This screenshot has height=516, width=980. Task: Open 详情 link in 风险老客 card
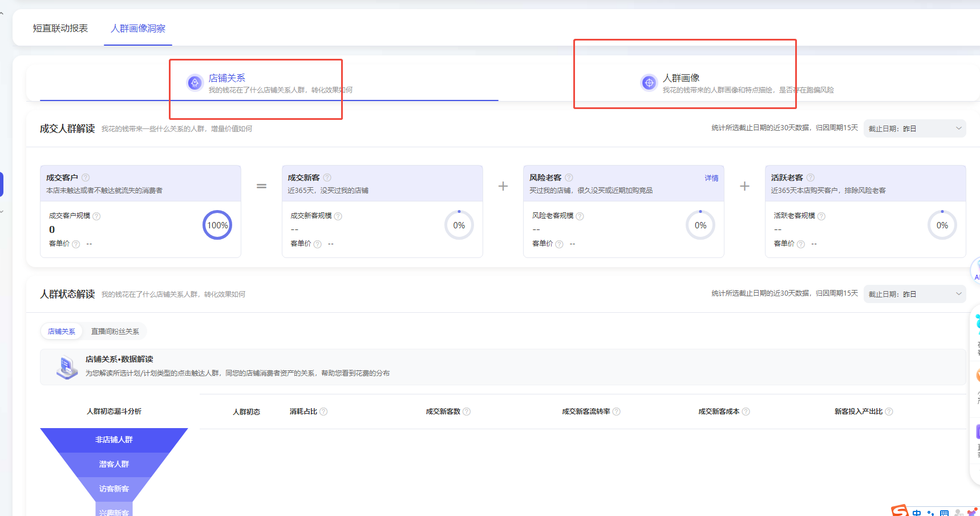point(711,178)
